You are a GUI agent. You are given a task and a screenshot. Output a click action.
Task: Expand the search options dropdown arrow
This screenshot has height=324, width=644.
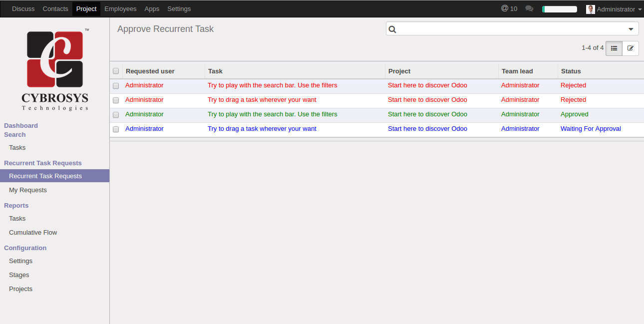pyautogui.click(x=631, y=29)
